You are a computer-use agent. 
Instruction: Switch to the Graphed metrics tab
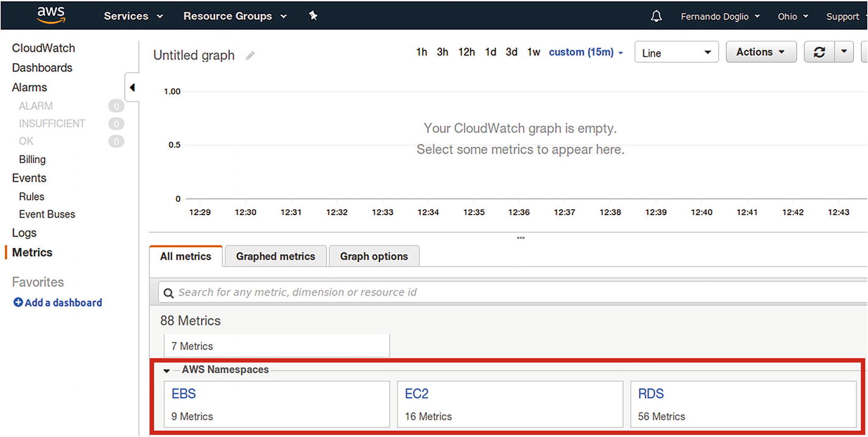click(x=275, y=257)
